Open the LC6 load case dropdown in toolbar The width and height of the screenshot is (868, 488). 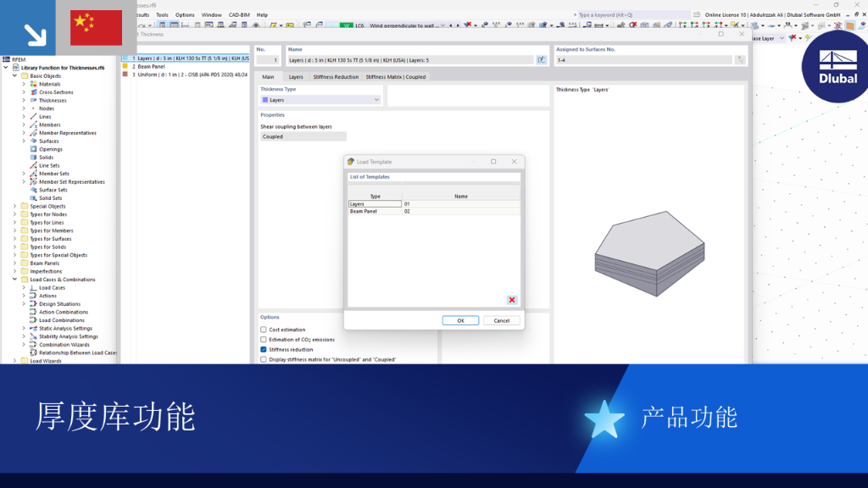pos(442,25)
